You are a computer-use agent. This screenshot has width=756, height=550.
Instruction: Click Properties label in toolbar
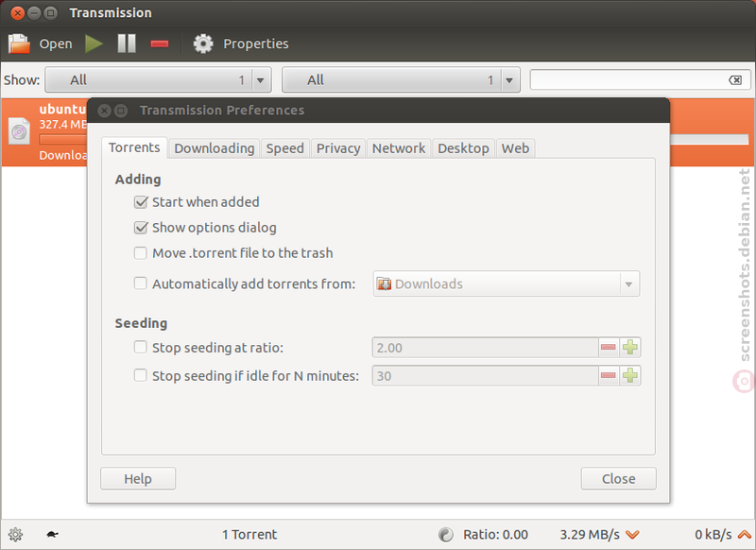(256, 43)
